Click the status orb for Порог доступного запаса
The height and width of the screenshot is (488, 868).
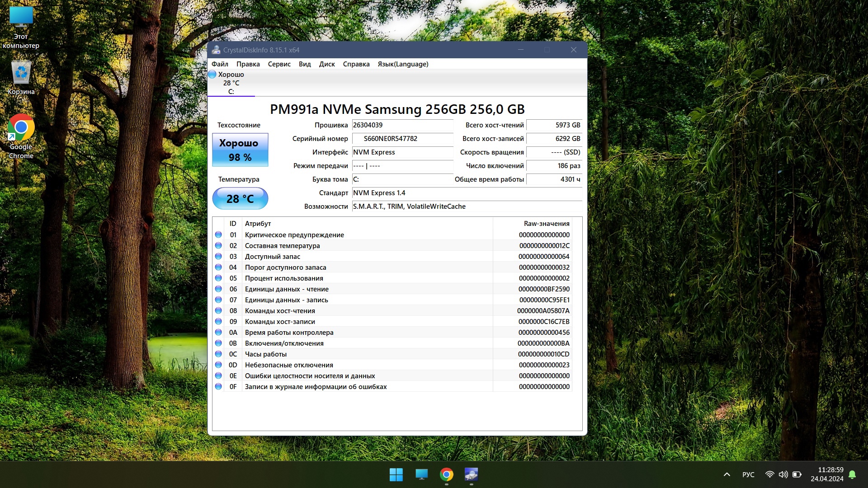point(218,267)
